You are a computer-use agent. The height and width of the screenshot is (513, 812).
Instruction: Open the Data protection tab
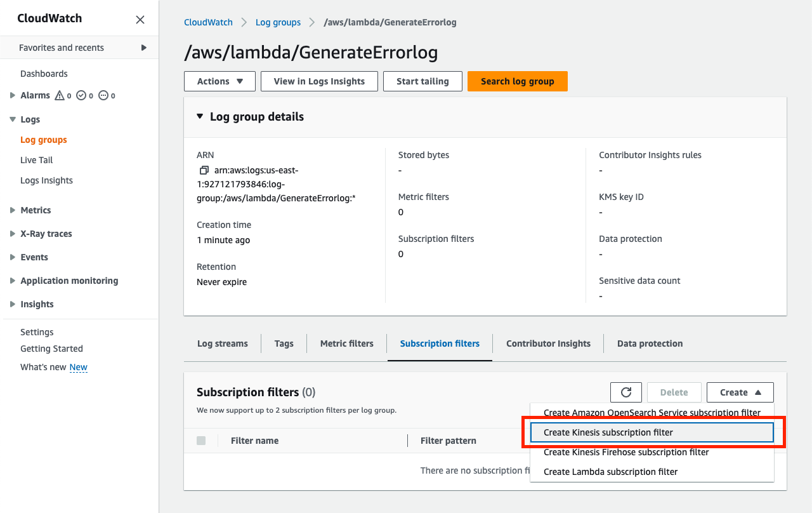(x=650, y=343)
